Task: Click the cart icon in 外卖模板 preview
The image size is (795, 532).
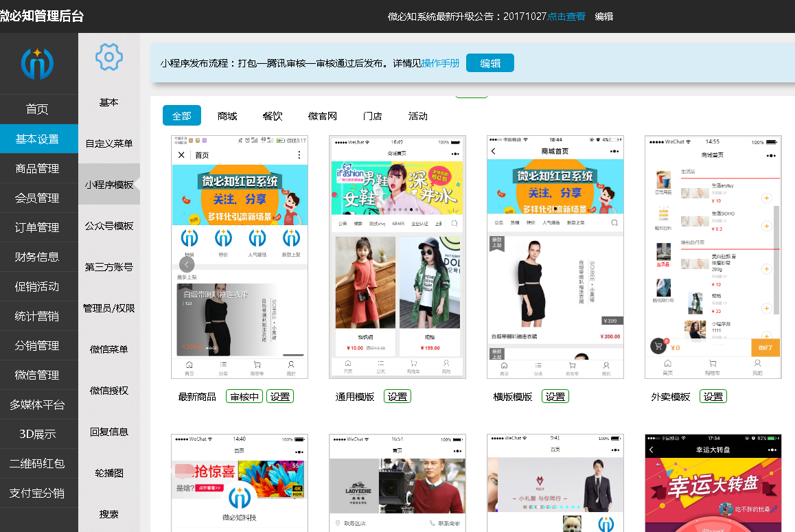Action: tap(658, 347)
